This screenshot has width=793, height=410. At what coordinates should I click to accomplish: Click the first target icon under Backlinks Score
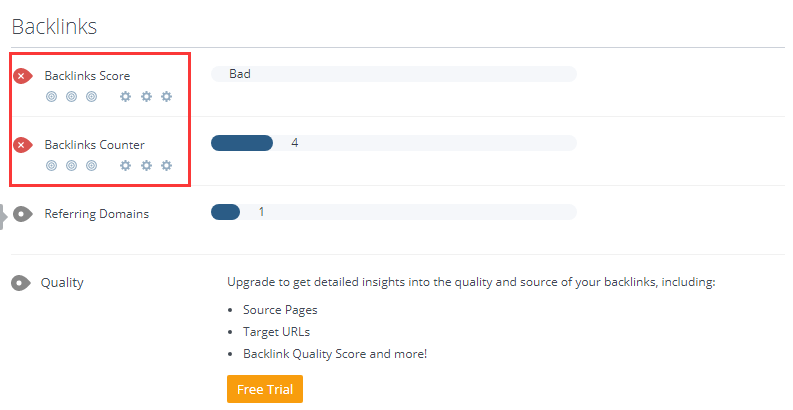point(51,97)
